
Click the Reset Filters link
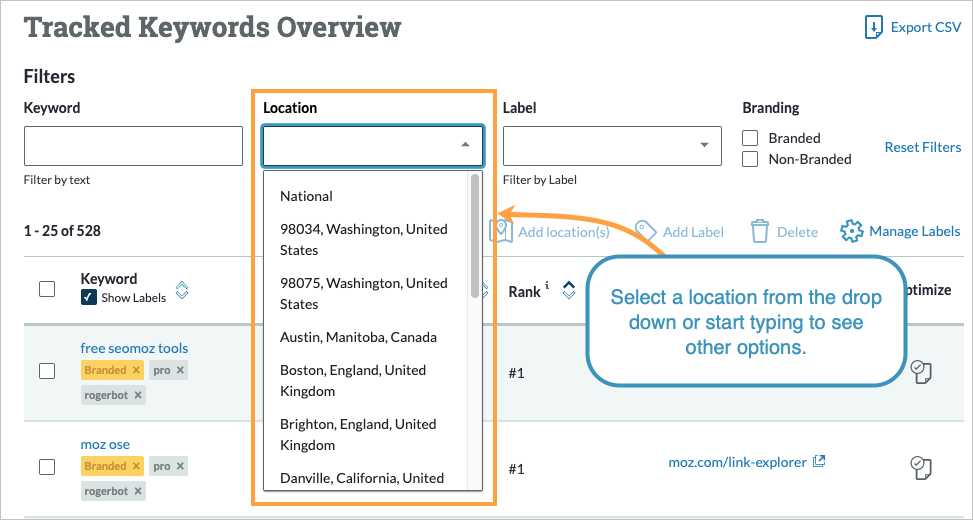922,147
